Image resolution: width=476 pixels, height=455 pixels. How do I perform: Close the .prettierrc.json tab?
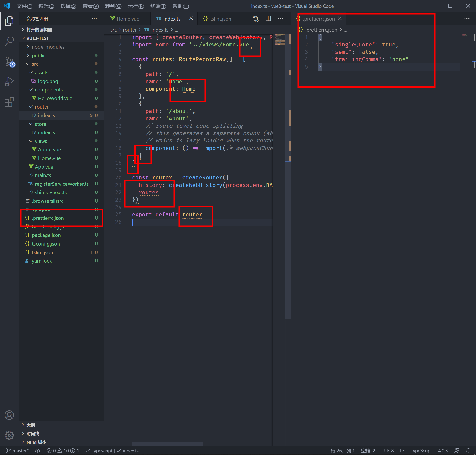click(x=340, y=18)
